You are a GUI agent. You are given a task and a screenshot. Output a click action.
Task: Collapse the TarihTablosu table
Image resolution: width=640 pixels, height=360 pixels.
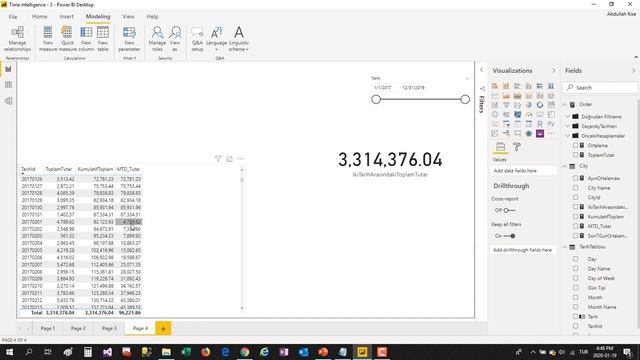click(x=565, y=247)
